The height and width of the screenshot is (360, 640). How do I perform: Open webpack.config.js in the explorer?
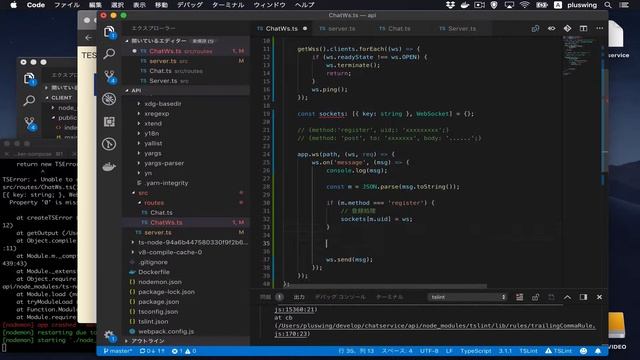(166, 331)
